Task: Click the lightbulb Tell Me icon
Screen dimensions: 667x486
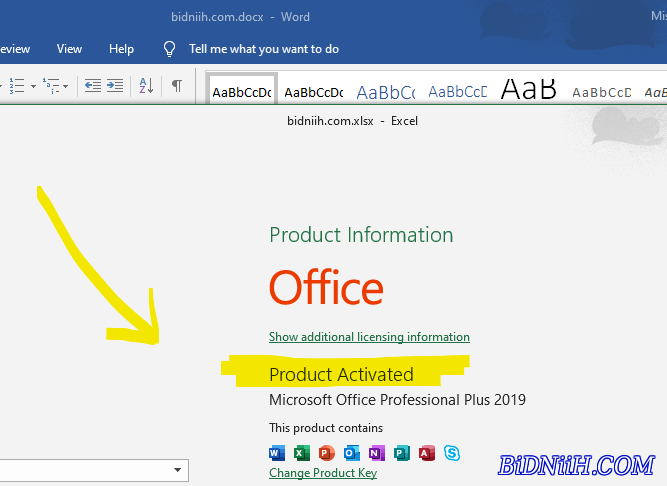Action: point(169,49)
